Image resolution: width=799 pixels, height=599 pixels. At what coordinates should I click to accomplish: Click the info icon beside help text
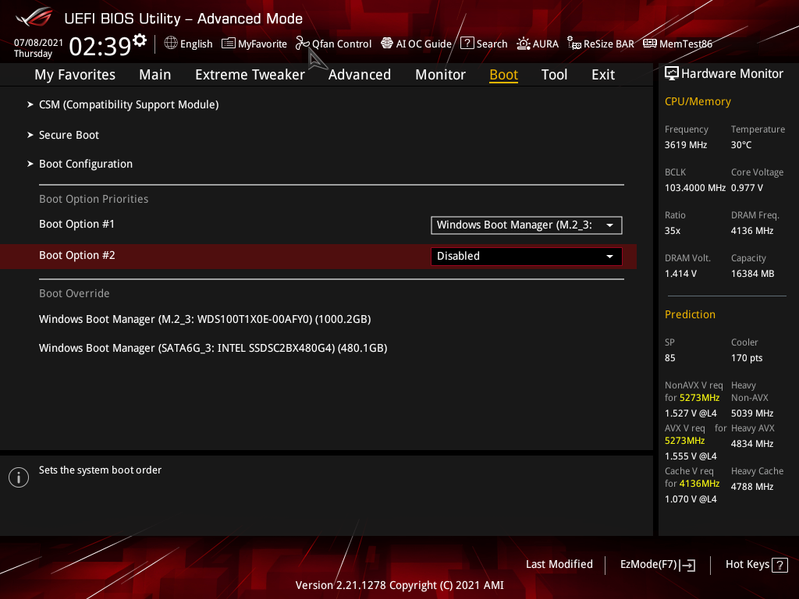19,477
